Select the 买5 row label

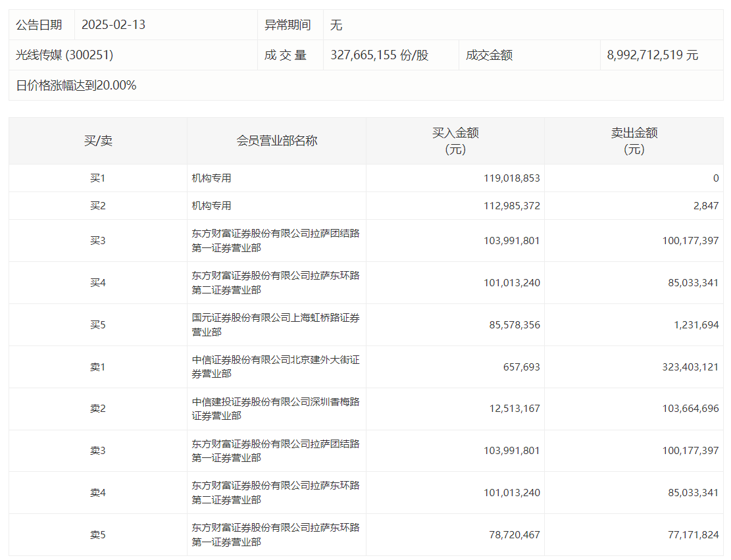(x=98, y=324)
